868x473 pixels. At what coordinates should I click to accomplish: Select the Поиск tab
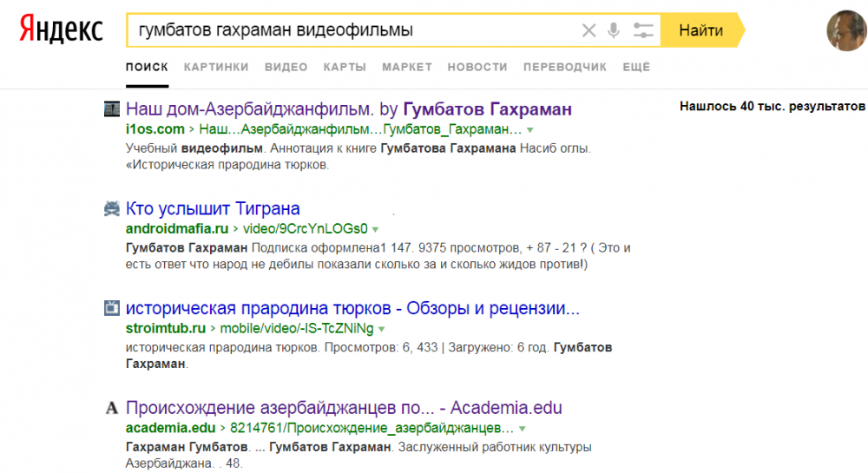click(147, 67)
